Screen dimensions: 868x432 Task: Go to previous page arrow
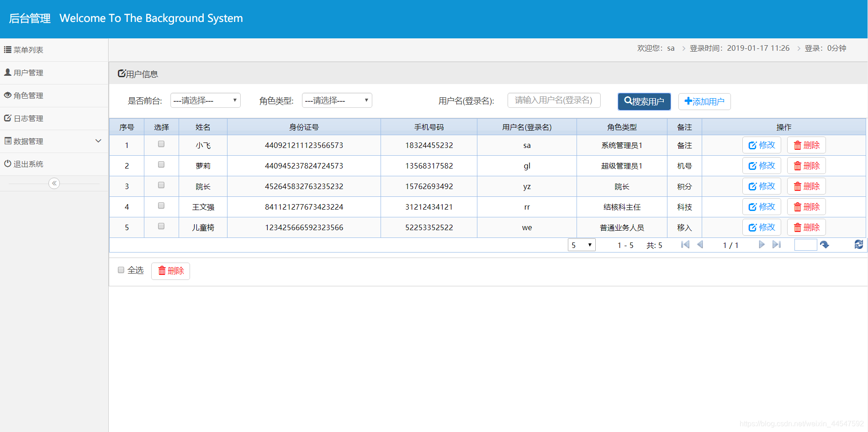pos(700,245)
